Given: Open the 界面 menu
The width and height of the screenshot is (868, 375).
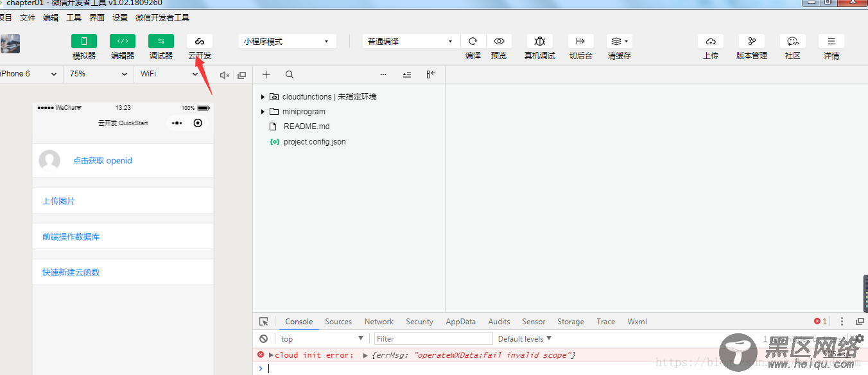Looking at the screenshot, I should (97, 18).
